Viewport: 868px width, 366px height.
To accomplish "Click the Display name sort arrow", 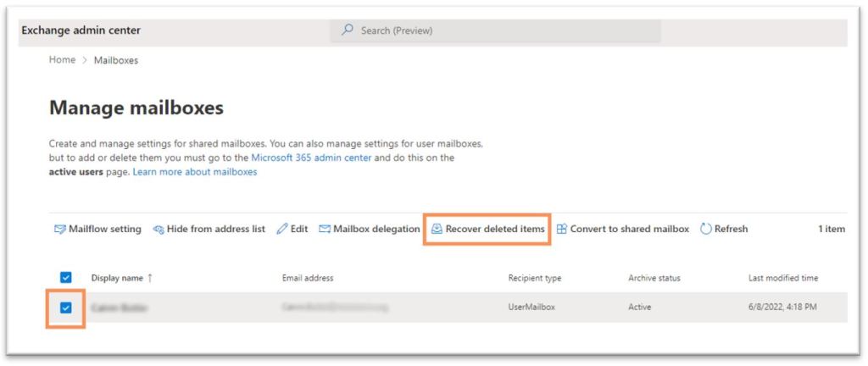I will tap(149, 278).
